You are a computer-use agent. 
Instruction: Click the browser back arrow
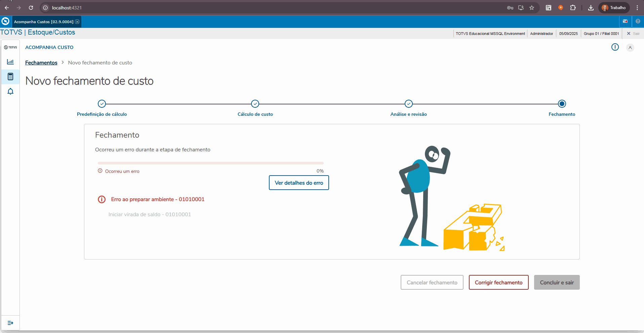[x=7, y=8]
